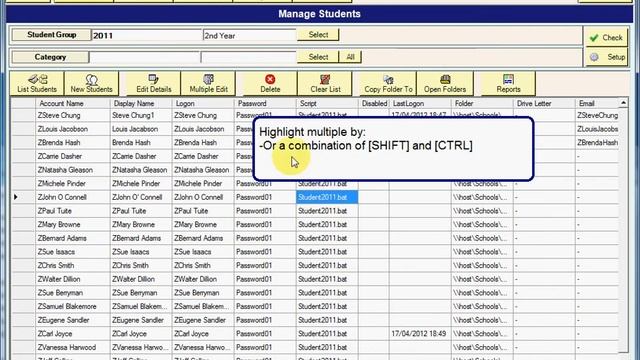Click the Drive Letter column header
This screenshot has height=360, width=640.
[x=544, y=104]
